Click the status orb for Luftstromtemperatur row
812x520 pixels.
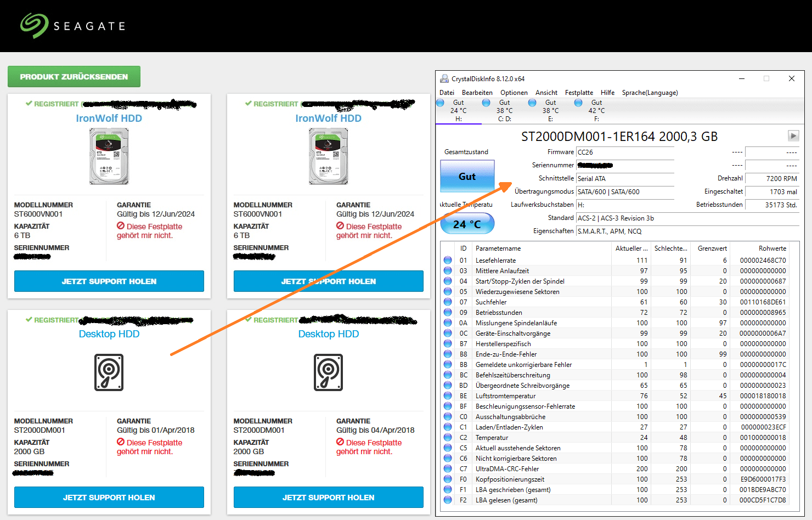pos(448,396)
